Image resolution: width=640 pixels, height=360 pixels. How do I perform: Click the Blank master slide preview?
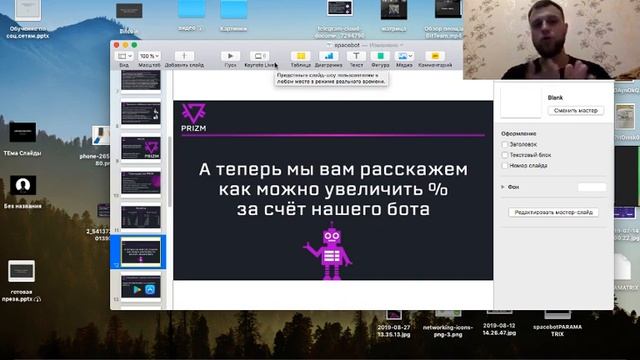pyautogui.click(x=521, y=102)
